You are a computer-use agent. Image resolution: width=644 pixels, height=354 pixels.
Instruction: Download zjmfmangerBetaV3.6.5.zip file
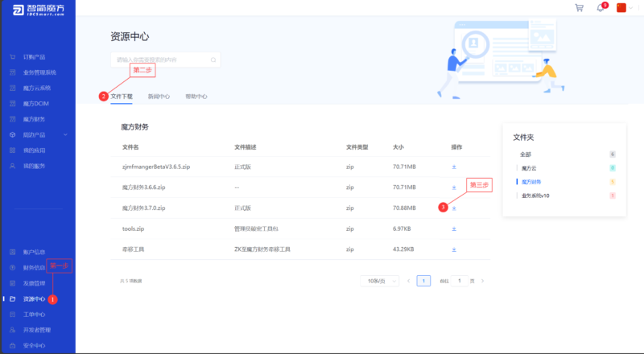coord(454,167)
